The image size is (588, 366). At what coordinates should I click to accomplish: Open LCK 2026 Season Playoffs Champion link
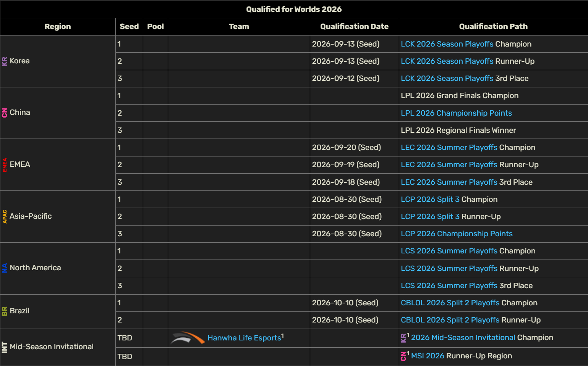coord(447,44)
